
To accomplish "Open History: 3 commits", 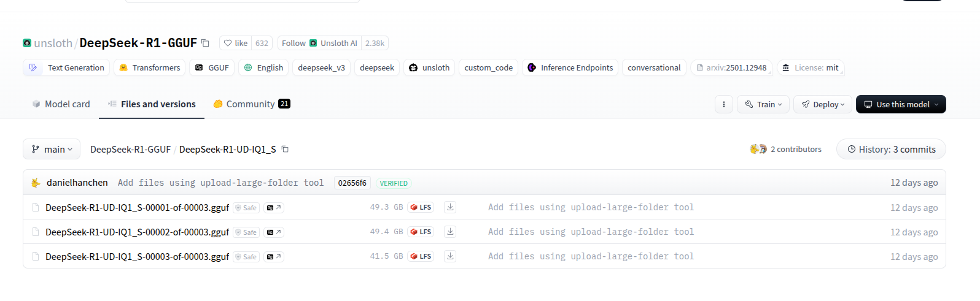I will point(891,149).
